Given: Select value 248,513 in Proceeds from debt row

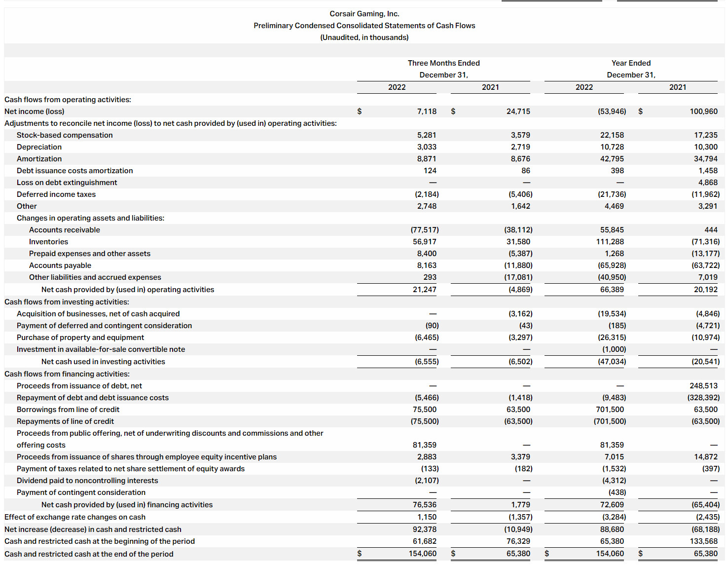Looking at the screenshot, I should coord(704,386).
